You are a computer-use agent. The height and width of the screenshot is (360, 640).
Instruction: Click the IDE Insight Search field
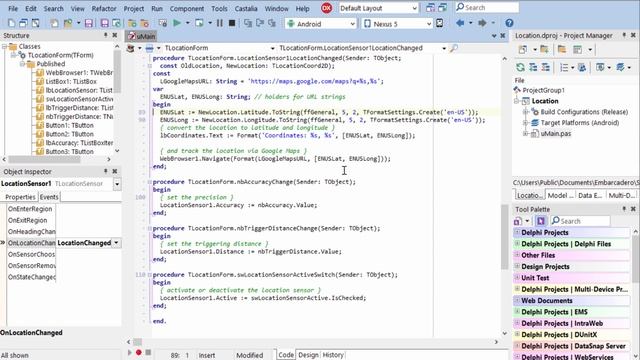[487, 7]
